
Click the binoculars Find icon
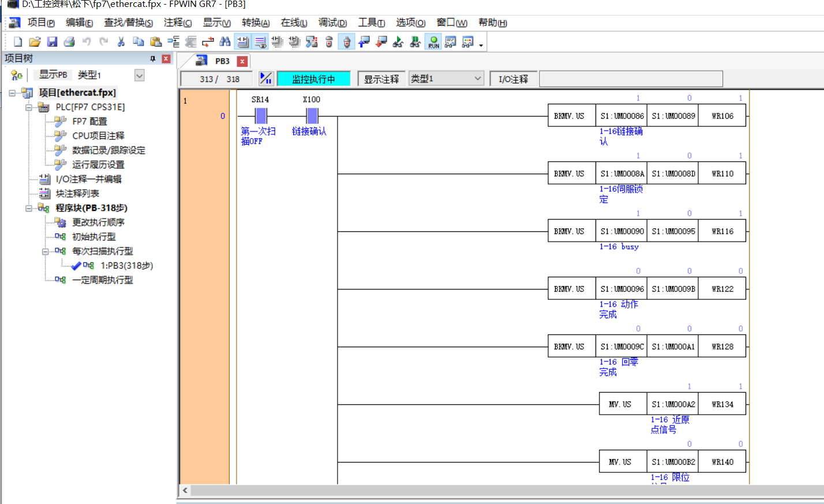click(x=225, y=42)
